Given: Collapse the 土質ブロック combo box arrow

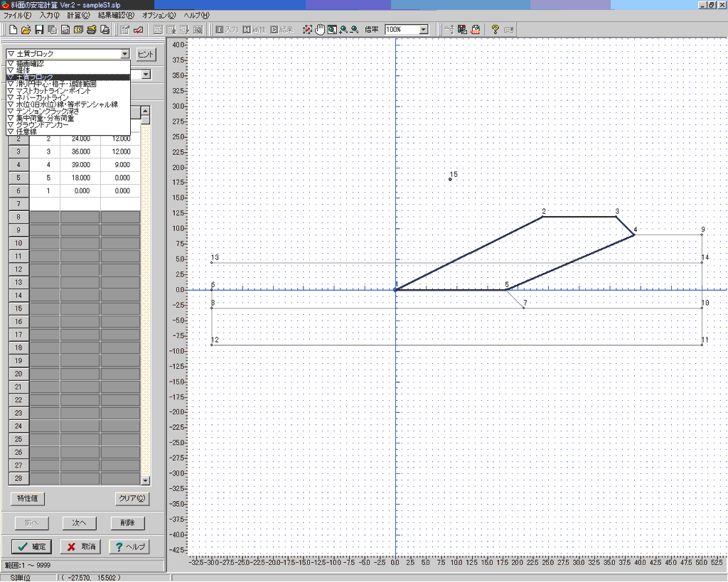Looking at the screenshot, I should (125, 54).
